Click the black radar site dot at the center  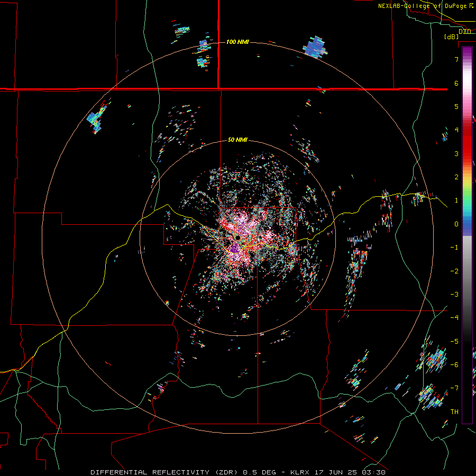point(239,237)
